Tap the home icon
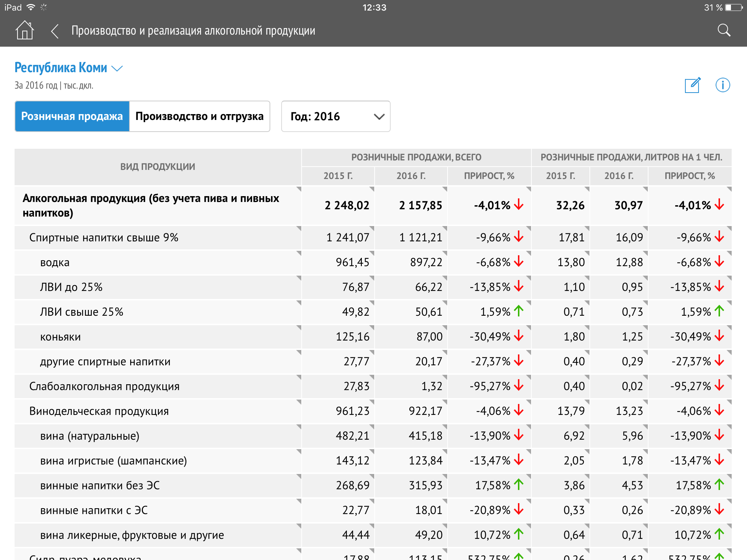The width and height of the screenshot is (747, 560). point(25,31)
